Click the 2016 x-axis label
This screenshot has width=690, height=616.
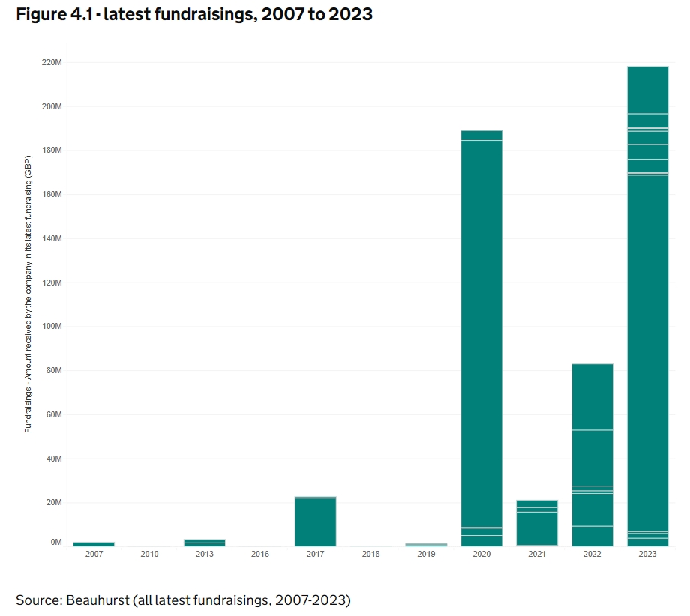point(260,555)
